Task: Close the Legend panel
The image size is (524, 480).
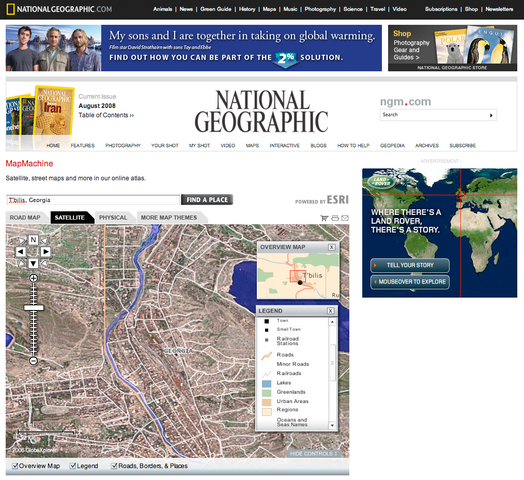Action: point(331,311)
